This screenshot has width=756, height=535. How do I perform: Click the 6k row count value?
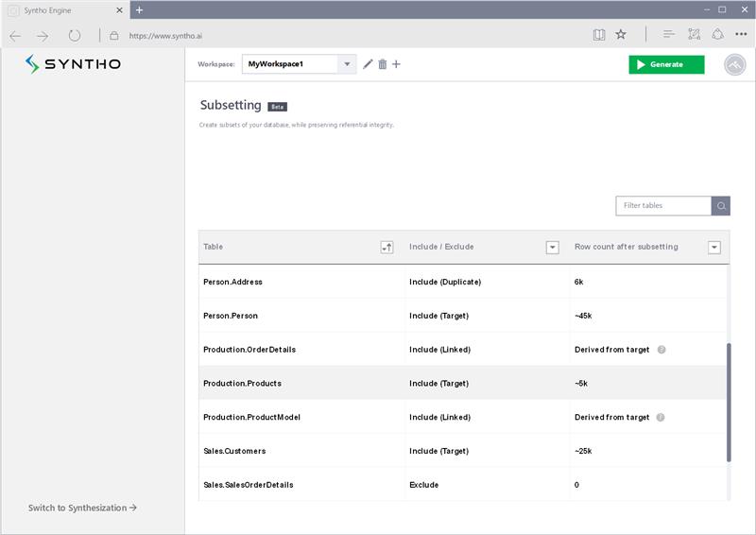coord(578,282)
